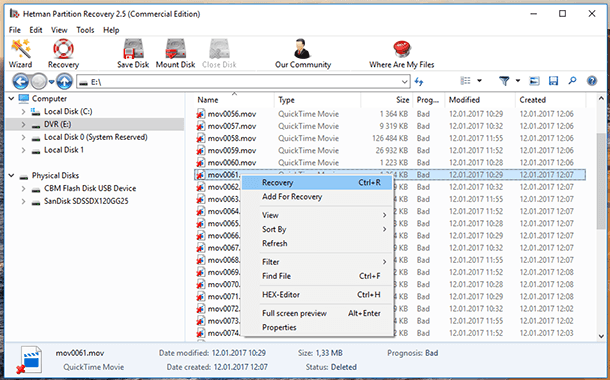Expand the DVR (E:) node
Viewport: 610px width, 380px height.
pyautogui.click(x=23, y=125)
